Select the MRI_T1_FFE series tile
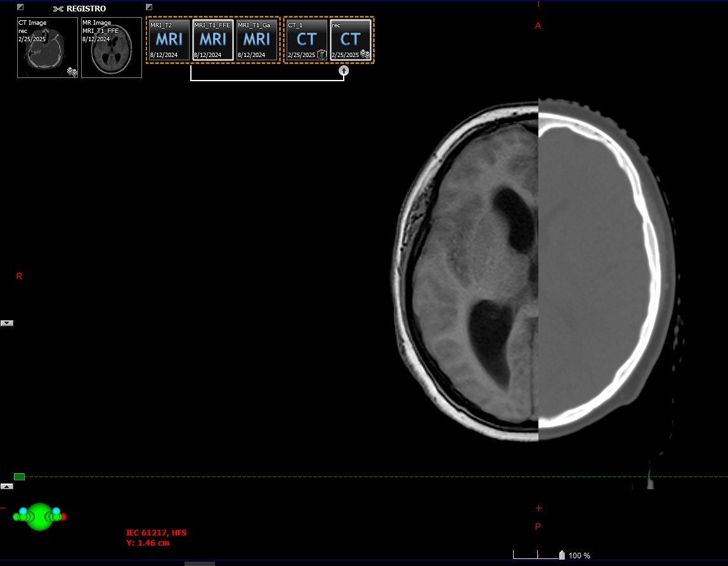The width and height of the screenshot is (728, 566). 212,40
